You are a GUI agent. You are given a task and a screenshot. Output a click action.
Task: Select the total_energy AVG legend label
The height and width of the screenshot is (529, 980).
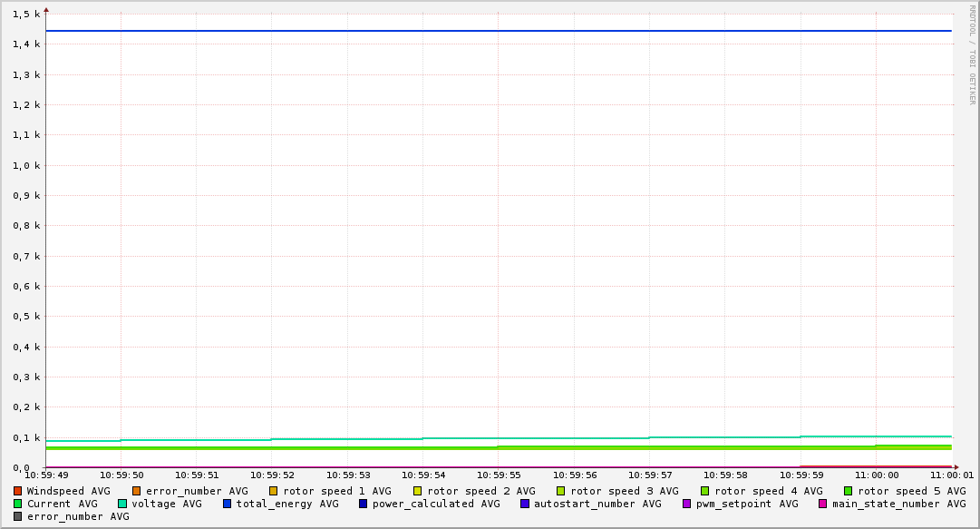pyautogui.click(x=287, y=504)
